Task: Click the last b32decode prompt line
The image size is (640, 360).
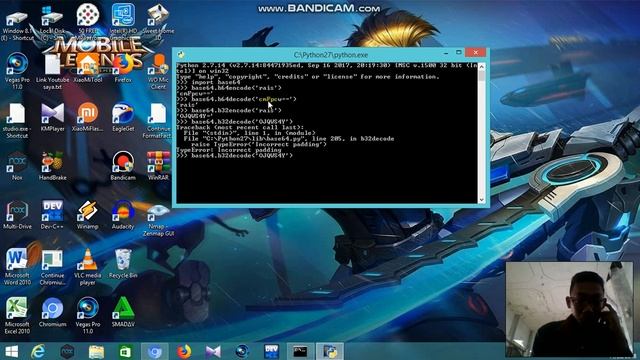Action: coord(235,156)
